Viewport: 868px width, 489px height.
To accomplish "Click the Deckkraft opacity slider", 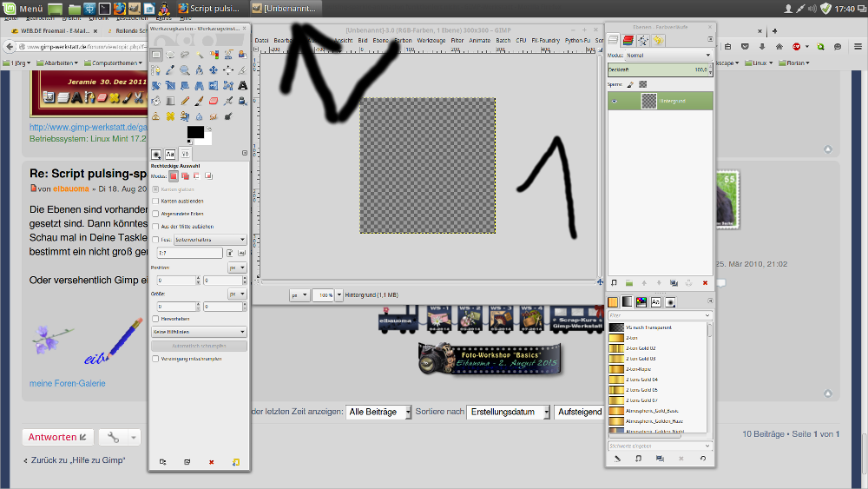I will 660,69.
